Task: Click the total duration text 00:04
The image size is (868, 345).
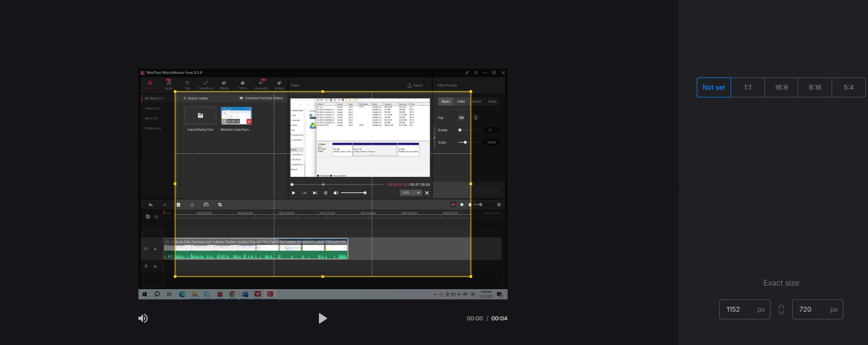Action: pos(499,318)
